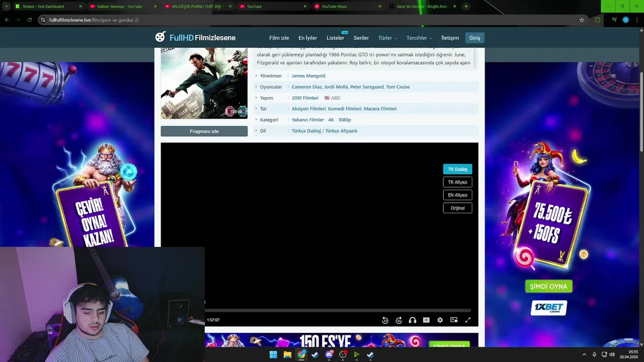Switch to the Stream - Kick Dashboard tab
Viewport: 644px width, 362px height.
(48, 7)
